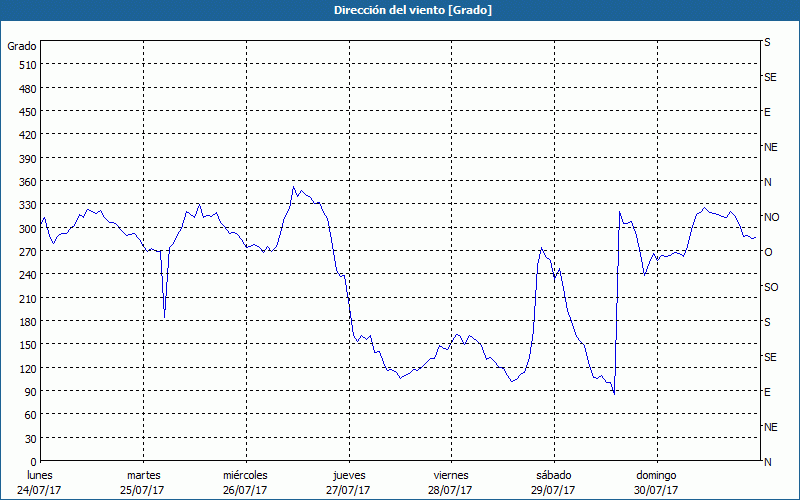This screenshot has height=500, width=800.
Task: Click the 'NO' compass label on right axis
Action: [x=771, y=217]
